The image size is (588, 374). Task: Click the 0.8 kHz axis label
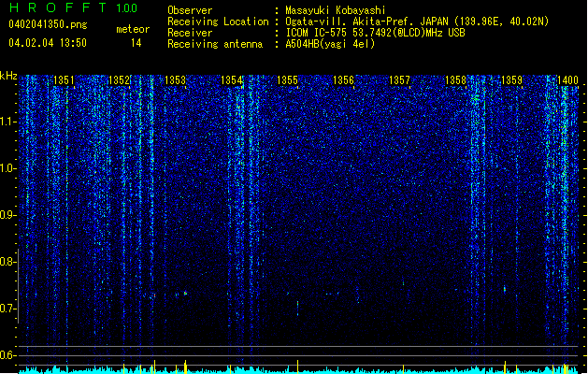point(8,262)
